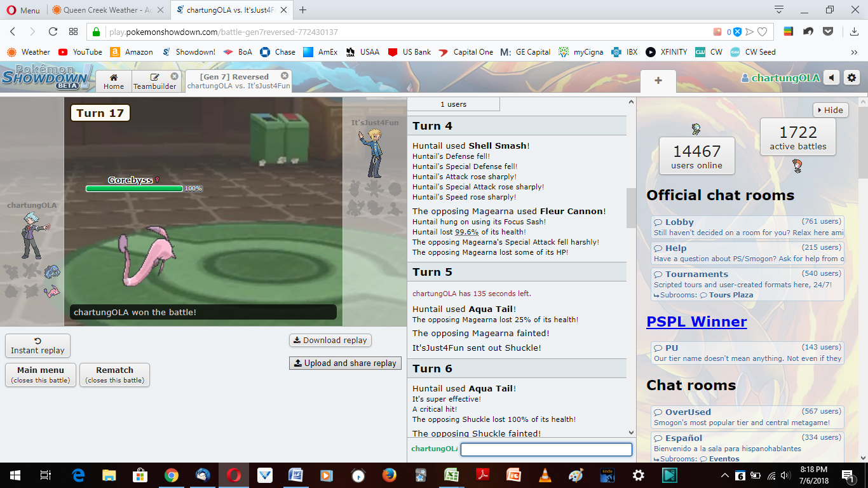Add a new room with the plus tab
This screenshot has width=868, height=488.
[658, 81]
